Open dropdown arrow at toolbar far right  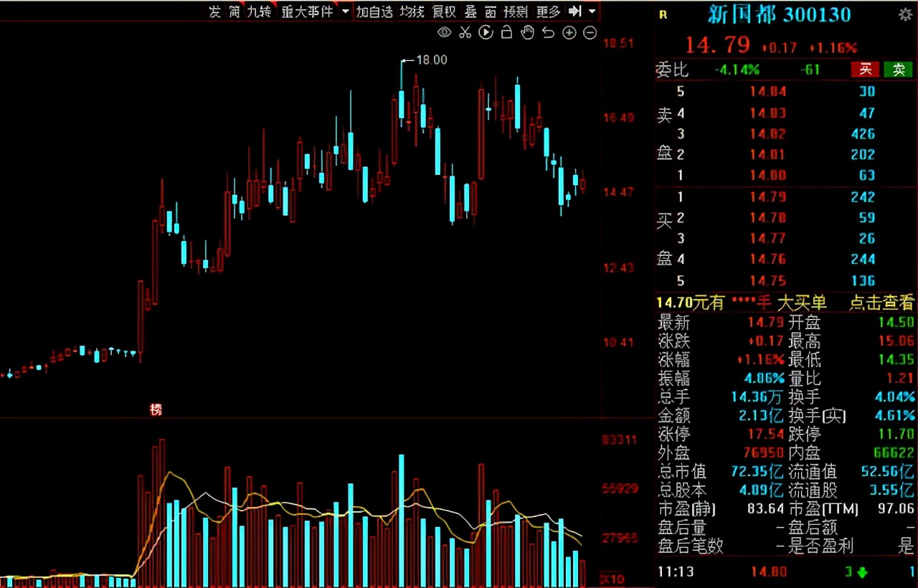592,11
